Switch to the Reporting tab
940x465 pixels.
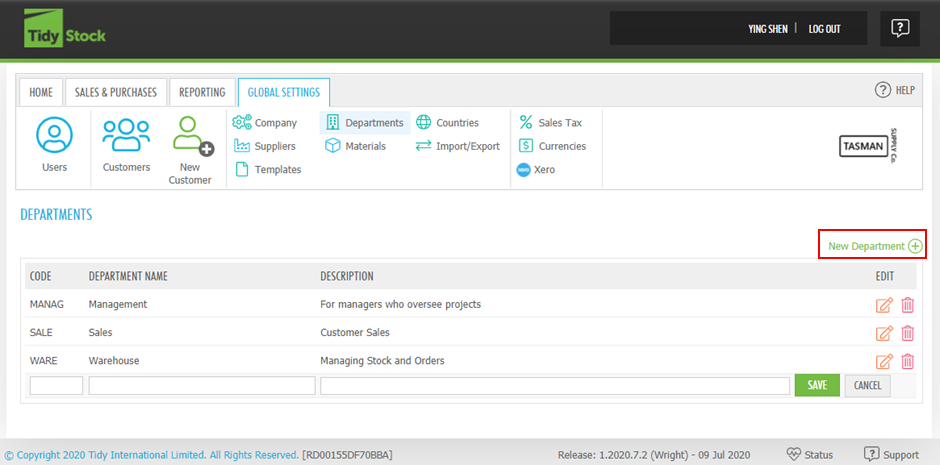(202, 92)
